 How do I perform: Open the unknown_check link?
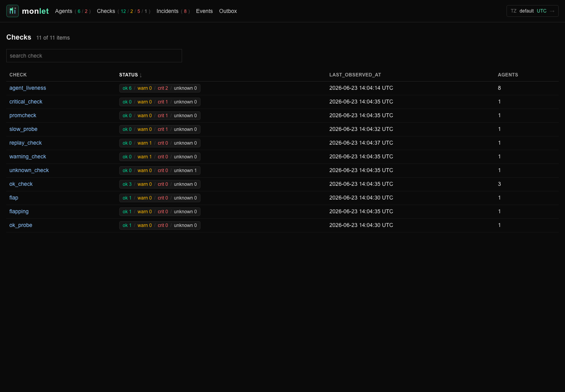pyautogui.click(x=29, y=170)
